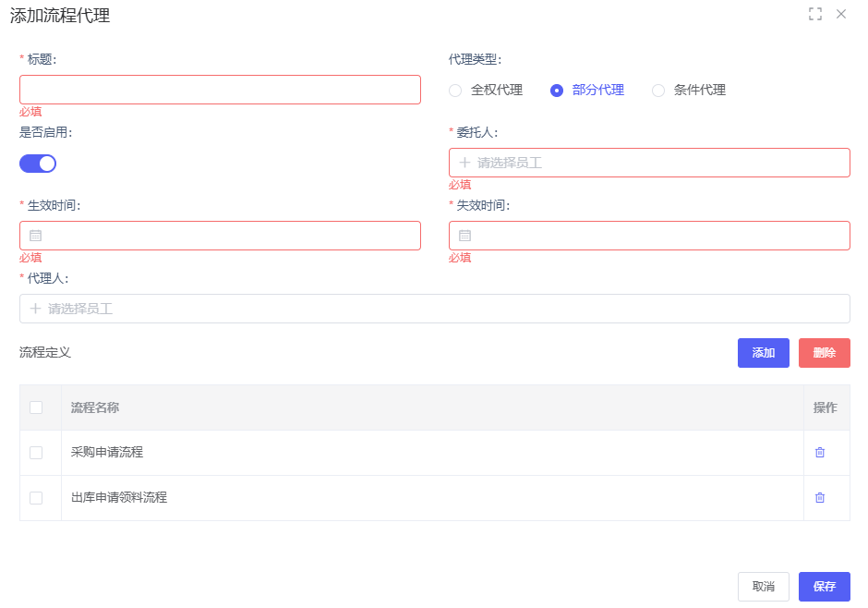Toggle the 是否启用 switch off
Image resolution: width=868 pixels, height=608 pixels.
38,164
